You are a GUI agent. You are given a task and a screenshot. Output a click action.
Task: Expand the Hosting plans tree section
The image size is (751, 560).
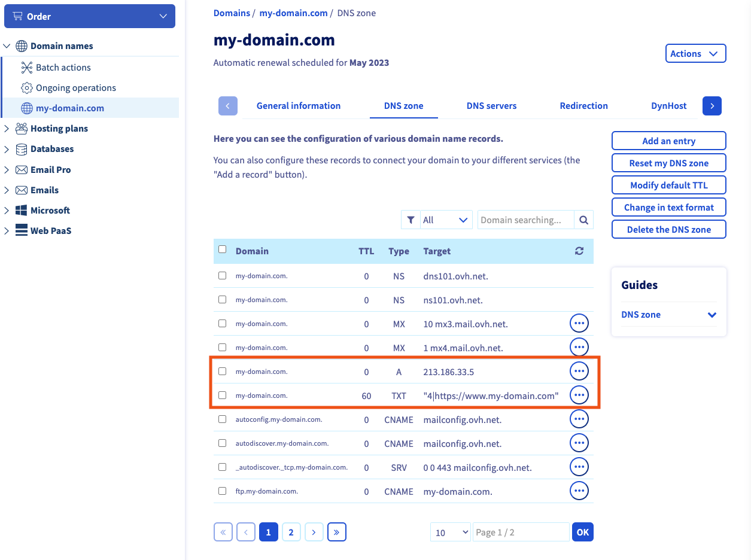pyautogui.click(x=7, y=129)
